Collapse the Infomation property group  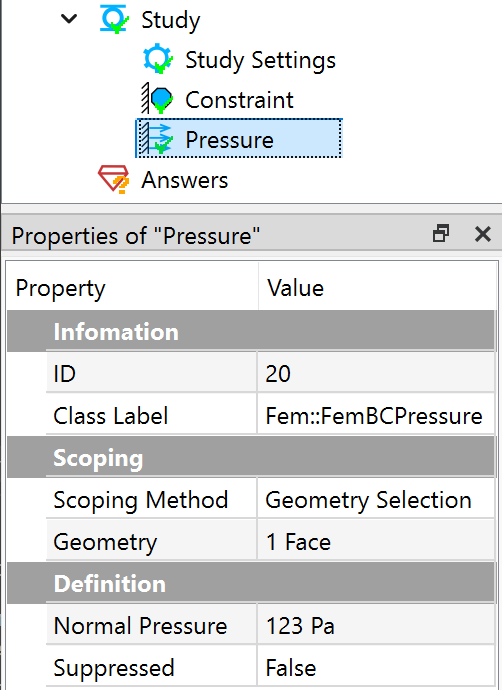tap(251, 331)
